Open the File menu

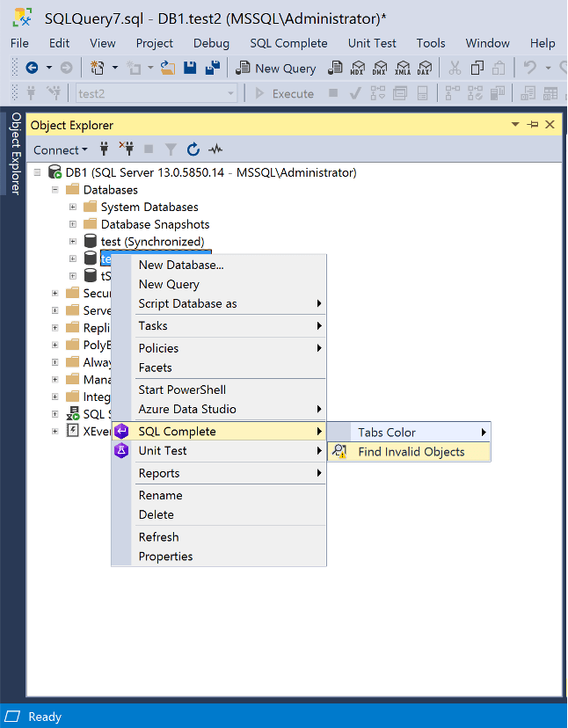tap(19, 43)
